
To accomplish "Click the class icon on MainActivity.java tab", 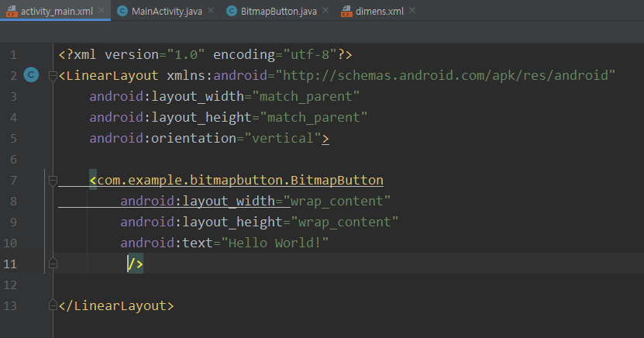I will 122,11.
